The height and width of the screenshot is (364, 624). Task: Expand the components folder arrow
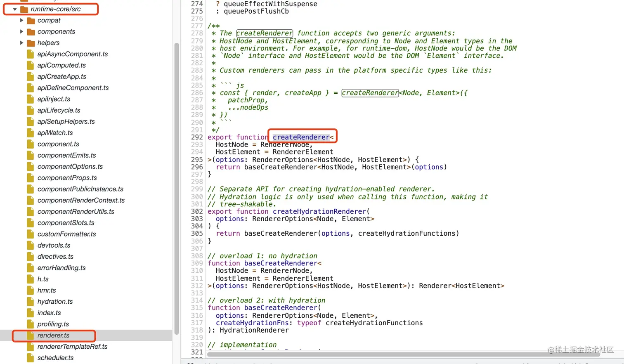[22, 31]
